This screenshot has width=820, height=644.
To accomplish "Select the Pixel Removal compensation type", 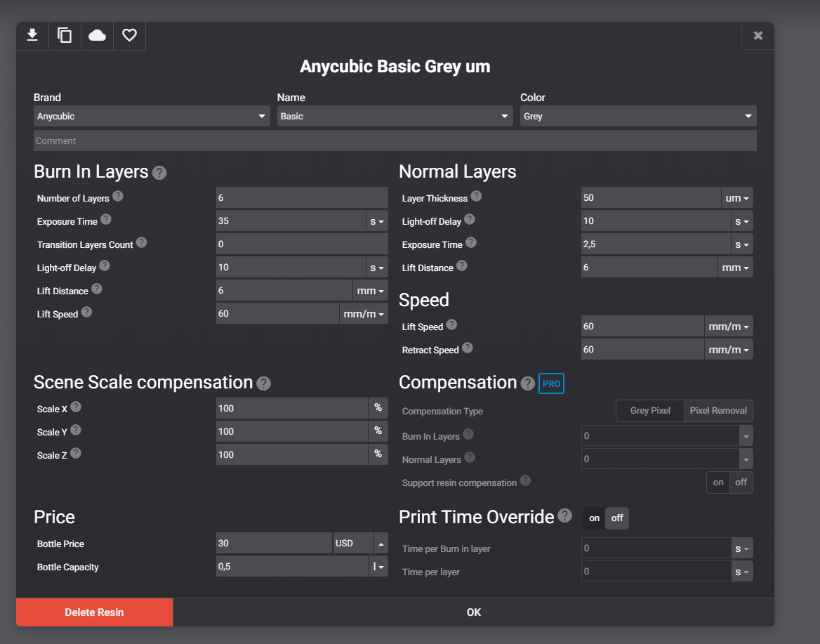I will point(718,411).
